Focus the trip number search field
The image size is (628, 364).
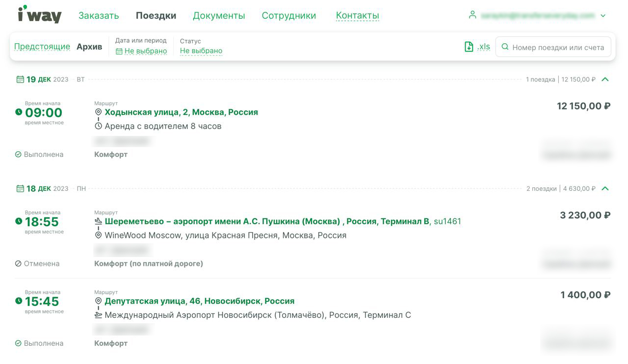(x=558, y=48)
